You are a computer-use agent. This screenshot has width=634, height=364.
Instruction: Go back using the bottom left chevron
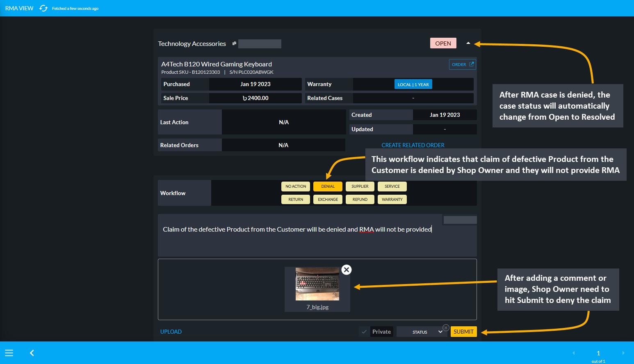tap(32, 353)
